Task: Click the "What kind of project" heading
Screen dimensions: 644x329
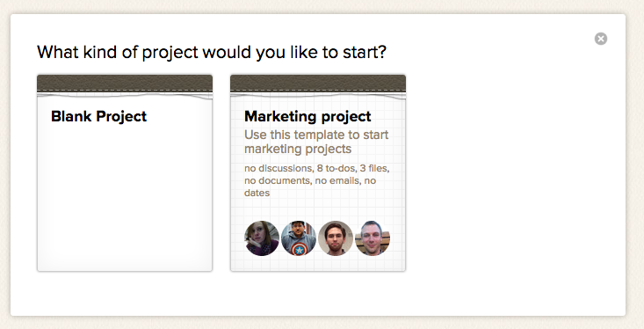Action: click(212, 52)
